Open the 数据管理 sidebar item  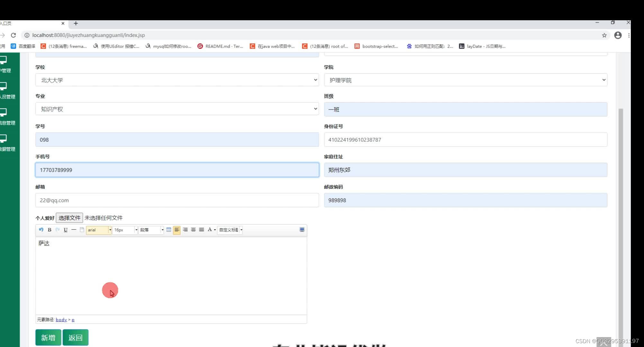(x=7, y=143)
